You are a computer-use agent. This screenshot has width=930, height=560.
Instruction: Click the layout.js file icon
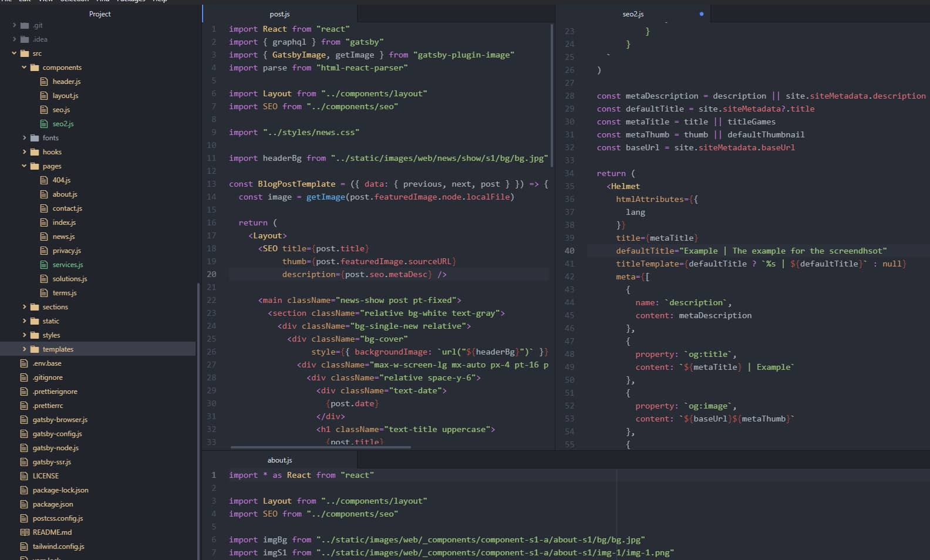44,96
